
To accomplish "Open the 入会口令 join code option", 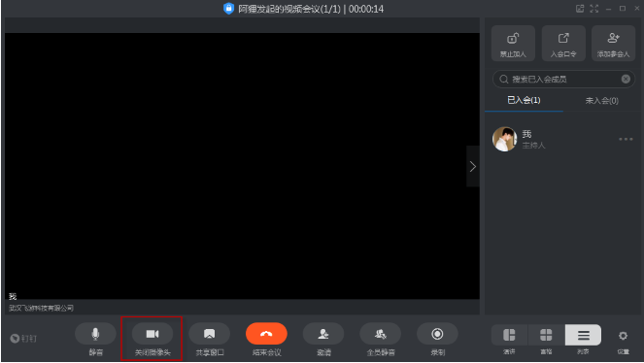I will (563, 44).
